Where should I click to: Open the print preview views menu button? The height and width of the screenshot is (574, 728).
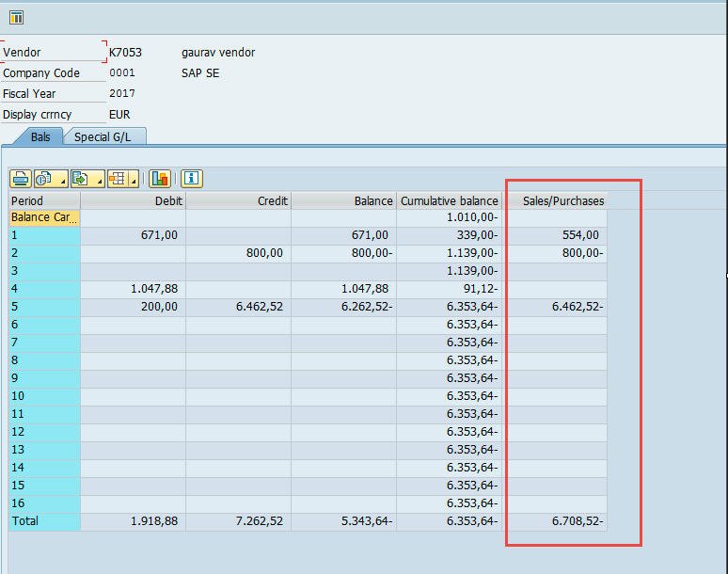pyautogui.click(x=51, y=179)
